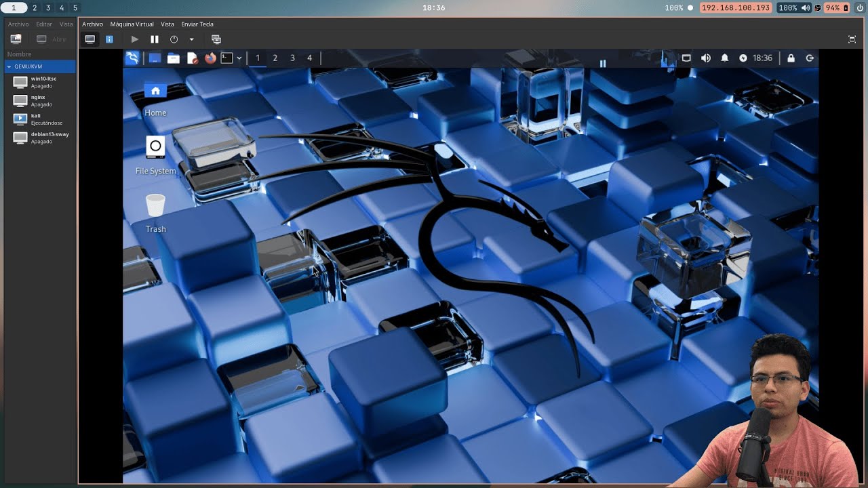Screen dimensions: 868x488
Task: Open the Vista menu in VM viewer
Action: (x=167, y=24)
